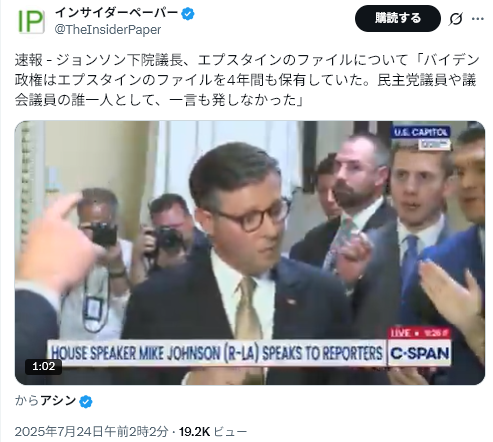Click the 購読する subscribe button
The height and width of the screenshot is (442, 493).
pos(398,18)
